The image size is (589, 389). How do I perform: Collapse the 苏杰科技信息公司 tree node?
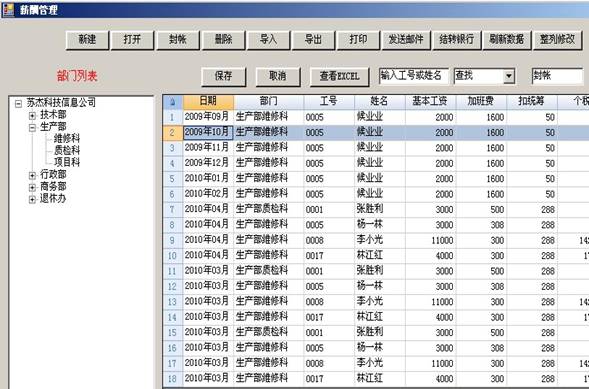coord(18,104)
